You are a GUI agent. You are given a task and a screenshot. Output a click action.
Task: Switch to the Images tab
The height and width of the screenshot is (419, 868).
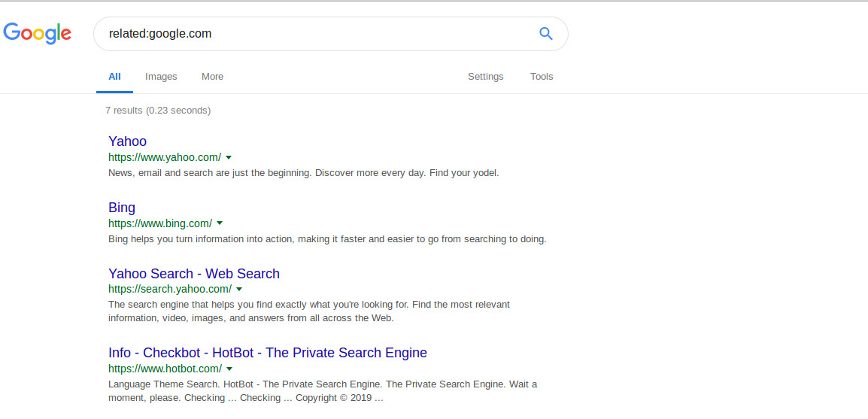[161, 77]
